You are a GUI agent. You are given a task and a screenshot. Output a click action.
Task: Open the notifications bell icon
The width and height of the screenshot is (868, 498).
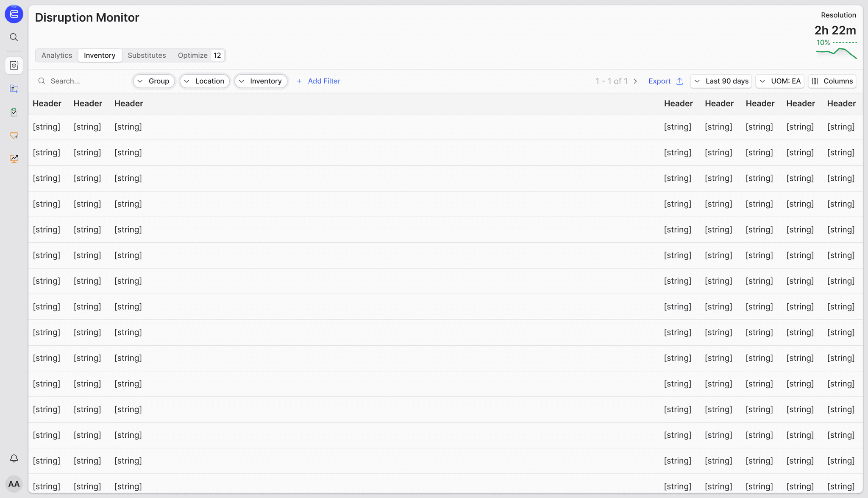14,459
